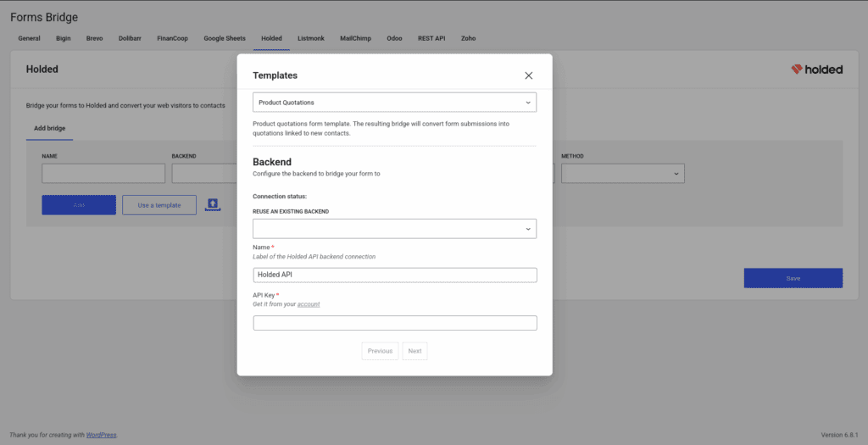Switch to the General tab

(29, 38)
